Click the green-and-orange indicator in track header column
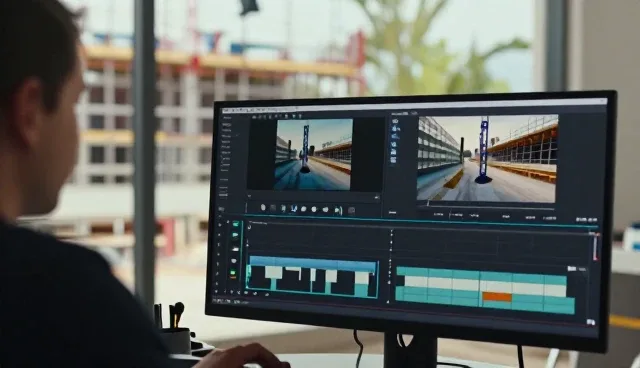640x368 pixels. pyautogui.click(x=233, y=275)
